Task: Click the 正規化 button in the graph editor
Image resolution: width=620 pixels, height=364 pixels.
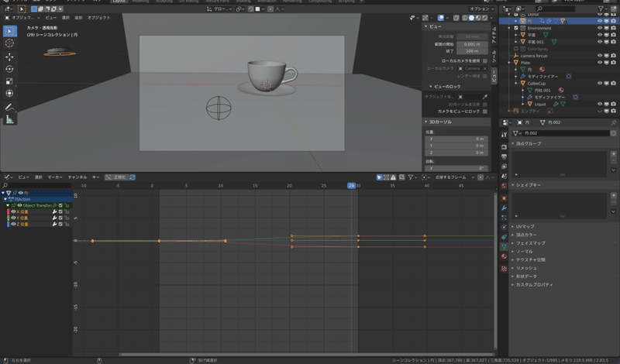Action: pyautogui.click(x=116, y=177)
